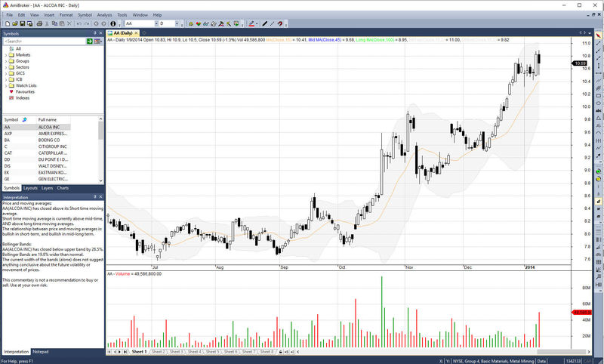The width and height of the screenshot is (604, 364).
Task: Jump to the first sheet arrow button
Action: pos(109,352)
